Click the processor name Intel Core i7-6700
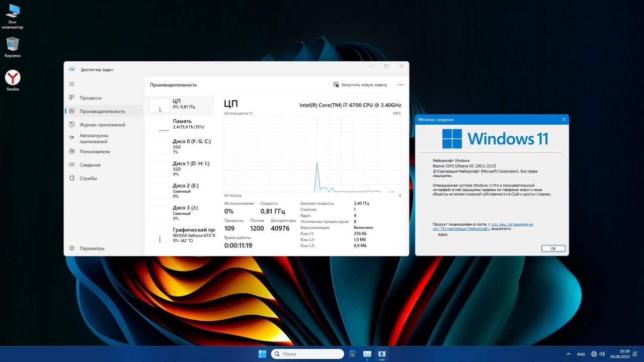This screenshot has width=644, height=362. pos(350,105)
